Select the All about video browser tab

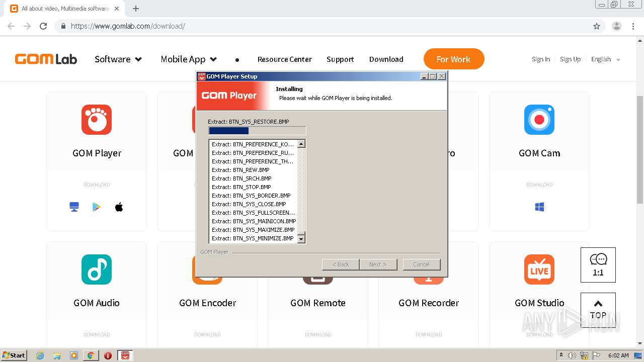click(65, 9)
